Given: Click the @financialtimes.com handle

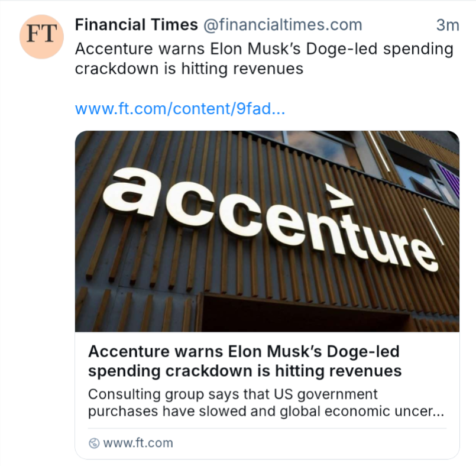Looking at the screenshot, I should pyautogui.click(x=283, y=25).
